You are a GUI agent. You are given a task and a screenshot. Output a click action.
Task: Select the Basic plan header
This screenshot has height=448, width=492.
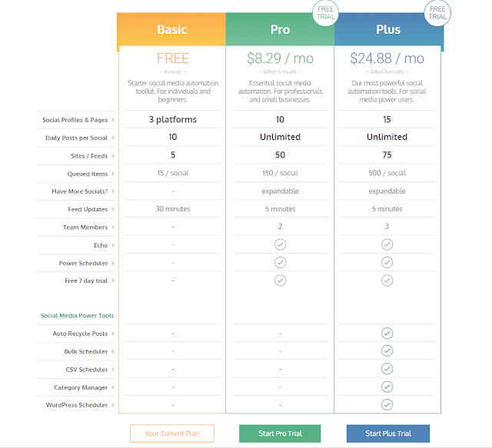pos(171,29)
